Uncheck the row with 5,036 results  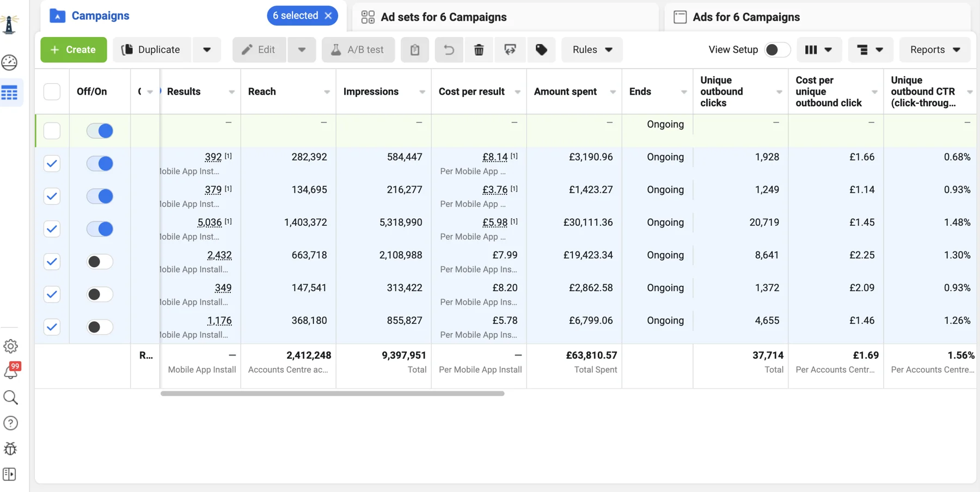click(x=52, y=229)
